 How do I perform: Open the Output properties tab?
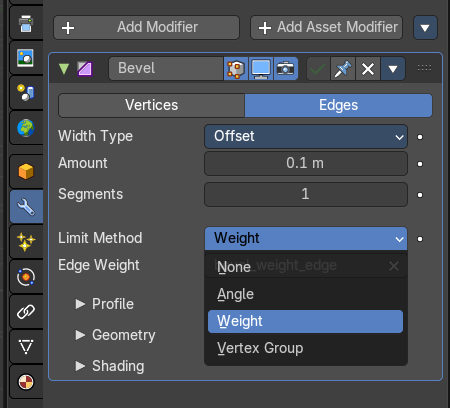[26, 24]
